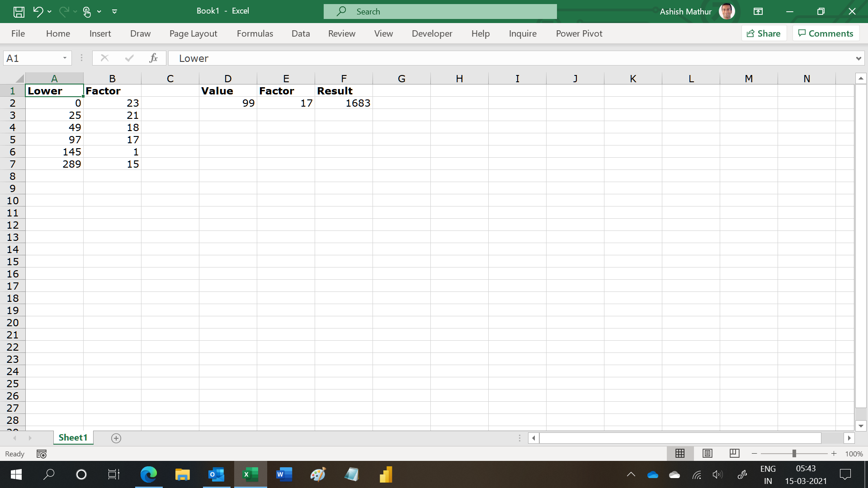Click the Share button
This screenshot has width=868, height=488.
point(764,33)
